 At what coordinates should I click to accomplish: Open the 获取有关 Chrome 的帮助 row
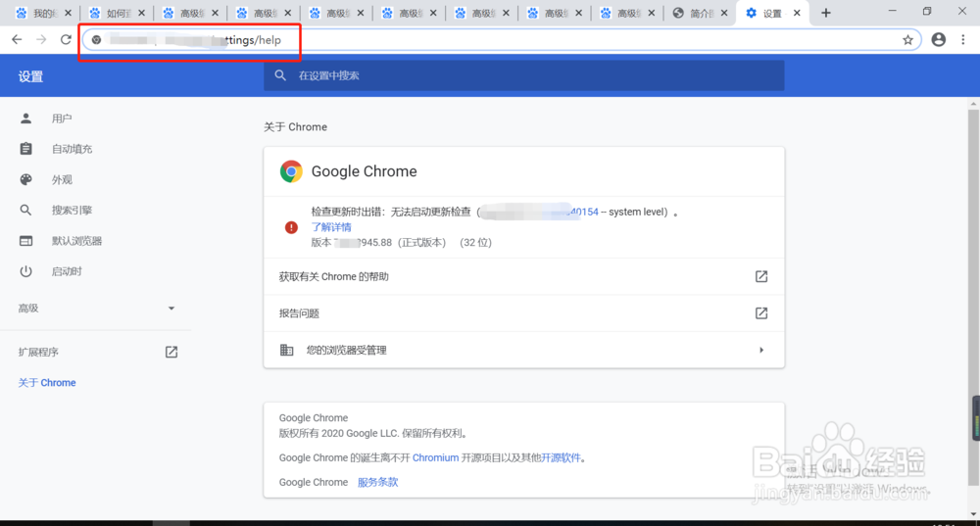coord(523,276)
